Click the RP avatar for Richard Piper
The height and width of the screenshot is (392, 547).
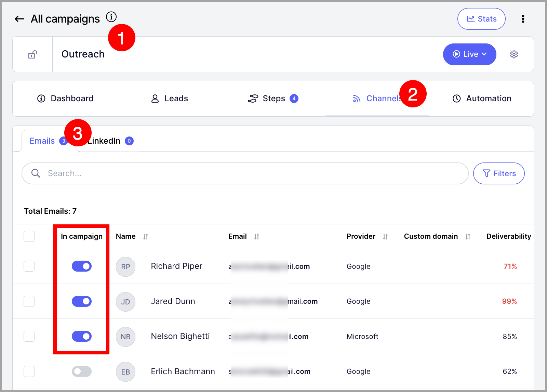125,266
